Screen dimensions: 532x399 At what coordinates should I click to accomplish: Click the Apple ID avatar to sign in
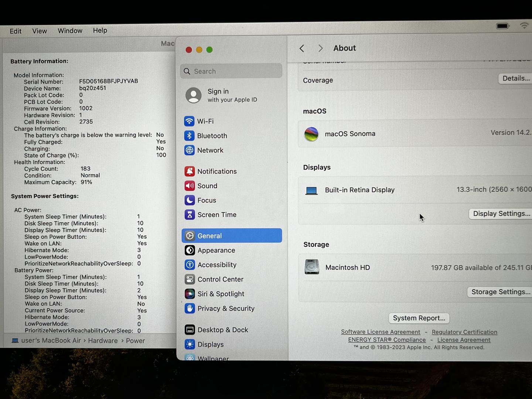[194, 95]
